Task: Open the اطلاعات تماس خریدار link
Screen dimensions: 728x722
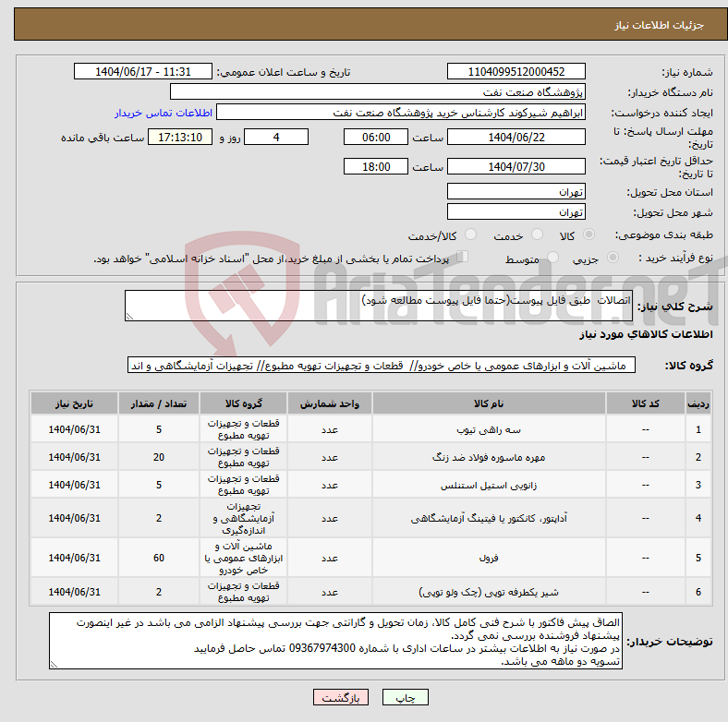Action: point(164,113)
